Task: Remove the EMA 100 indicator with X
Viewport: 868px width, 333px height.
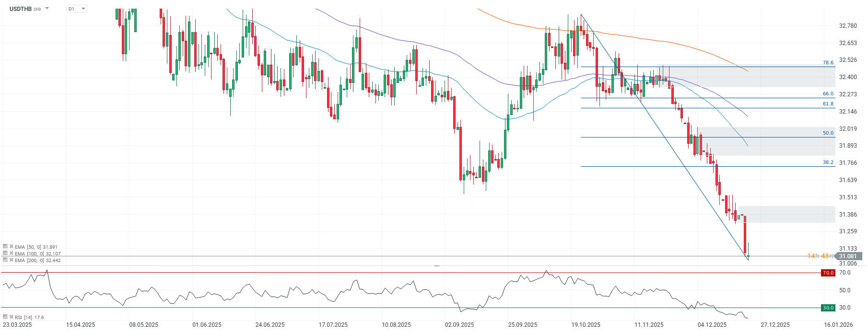Action: pyautogui.click(x=11, y=253)
